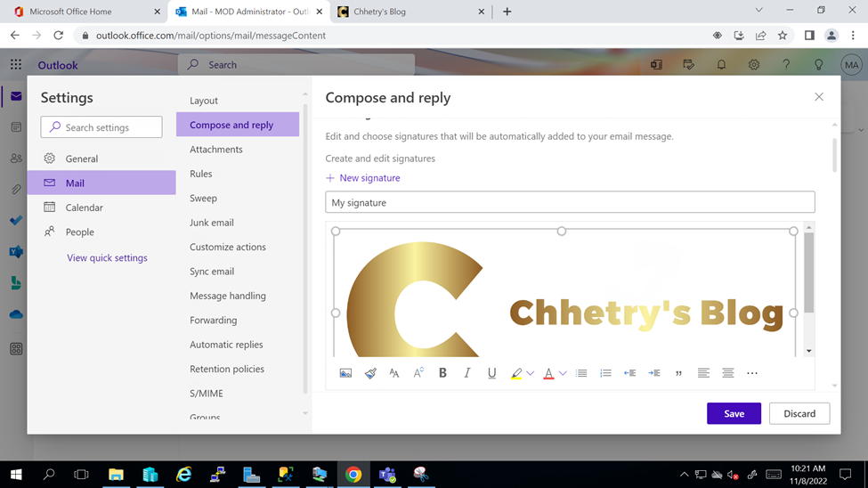Screen dimensions: 868x488
Task: Select the Format painter tool
Action: click(370, 373)
